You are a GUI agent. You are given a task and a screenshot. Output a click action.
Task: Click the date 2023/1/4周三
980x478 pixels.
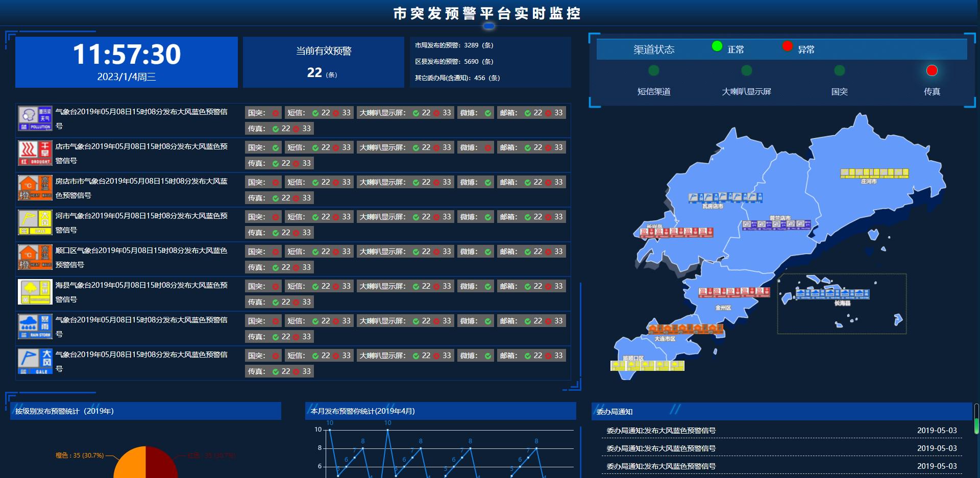click(127, 77)
